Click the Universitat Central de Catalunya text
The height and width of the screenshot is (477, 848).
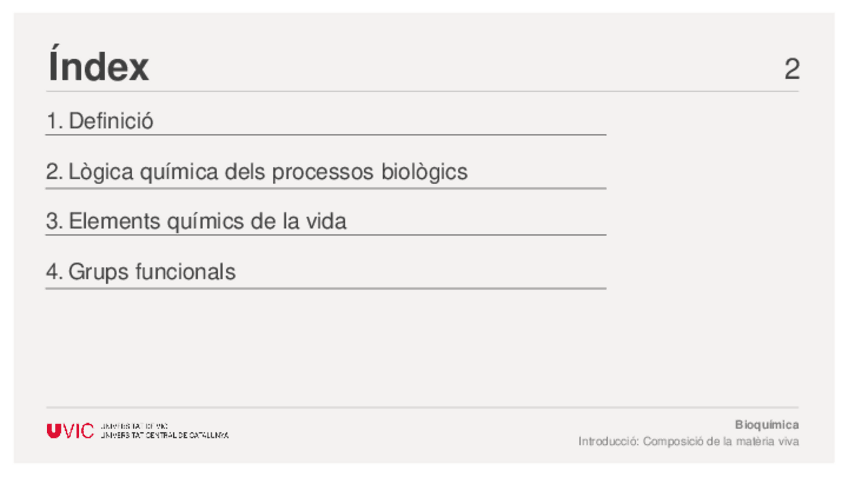(x=165, y=435)
